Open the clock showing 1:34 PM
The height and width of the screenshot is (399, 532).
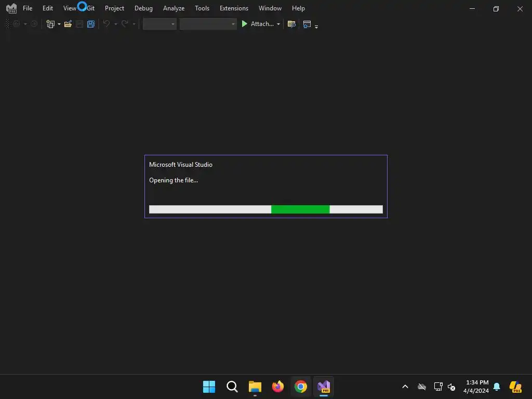[x=476, y=387]
